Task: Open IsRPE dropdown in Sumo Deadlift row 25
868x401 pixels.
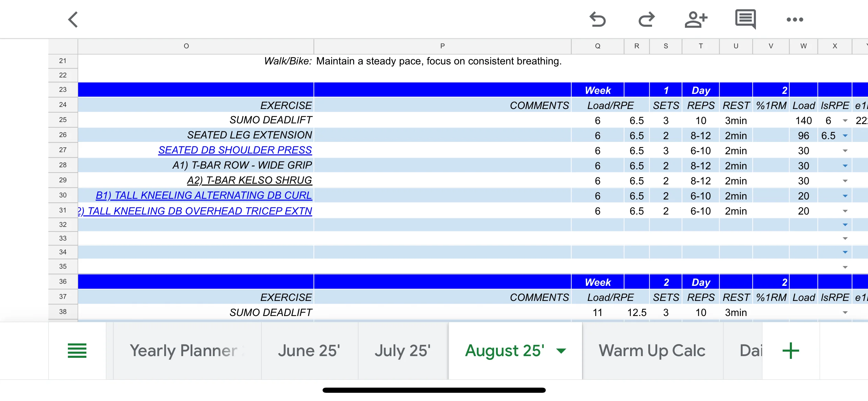Action: (x=845, y=121)
